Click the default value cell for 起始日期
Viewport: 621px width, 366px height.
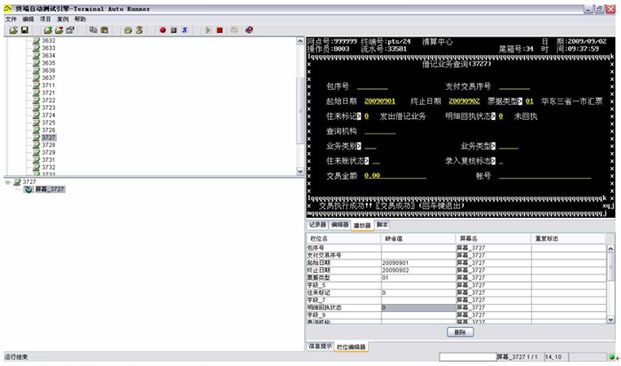418,263
